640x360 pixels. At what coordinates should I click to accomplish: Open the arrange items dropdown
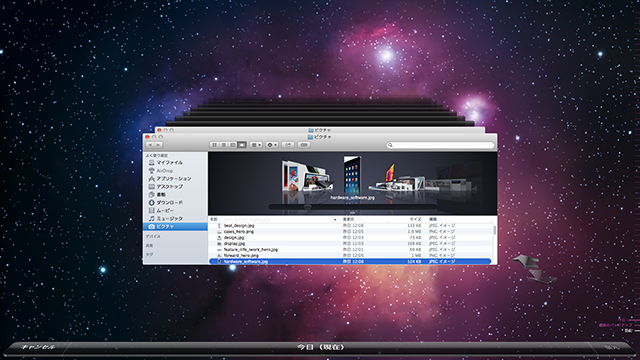[256, 145]
